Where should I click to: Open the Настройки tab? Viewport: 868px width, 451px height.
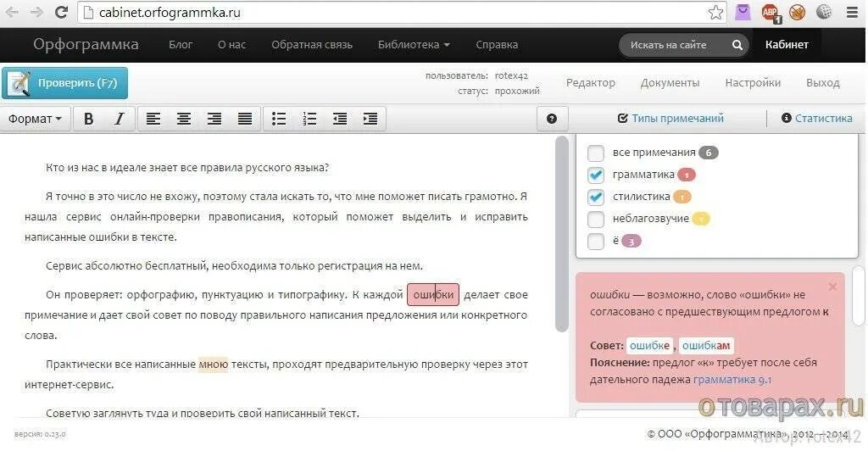coord(753,83)
